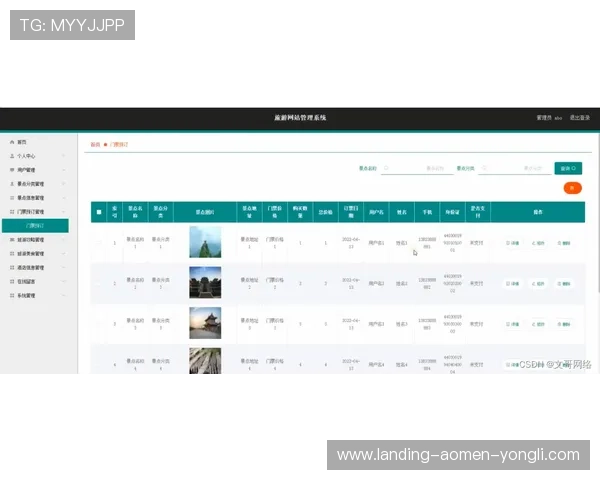This screenshot has width=600, height=480.
Task: Toggle the select-all checkbox in table header
Action: click(x=98, y=213)
